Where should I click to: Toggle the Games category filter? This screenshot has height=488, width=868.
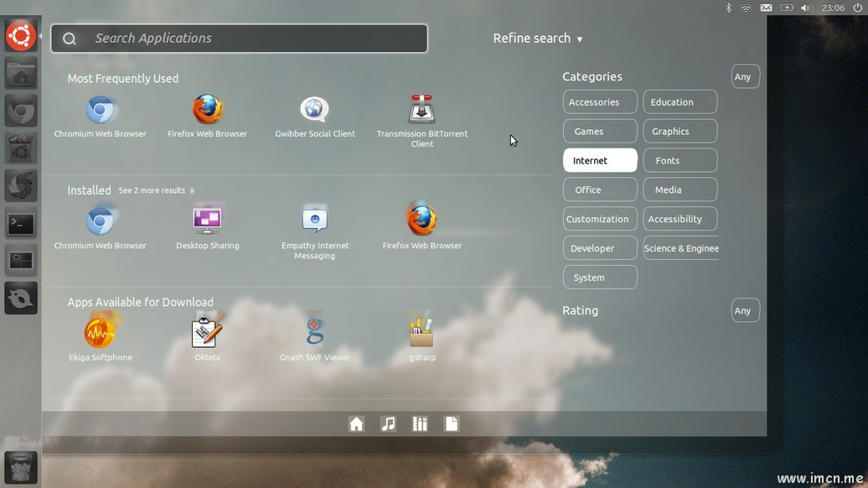(600, 132)
